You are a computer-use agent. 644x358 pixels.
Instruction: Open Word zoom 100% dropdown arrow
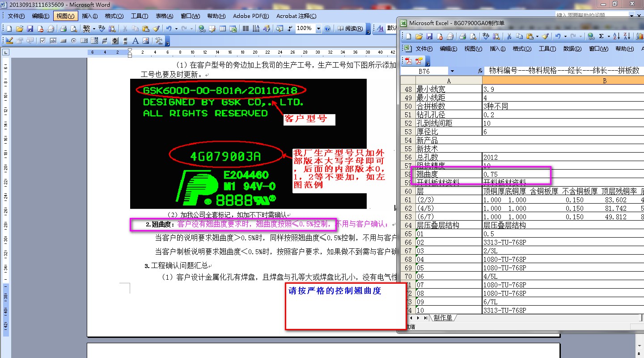coord(318,29)
